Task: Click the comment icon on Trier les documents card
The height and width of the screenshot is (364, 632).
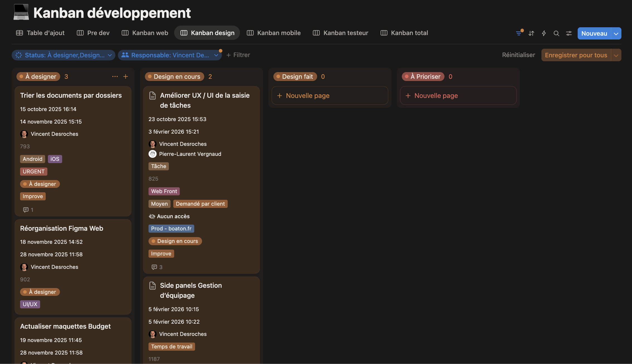Action: tap(26, 210)
